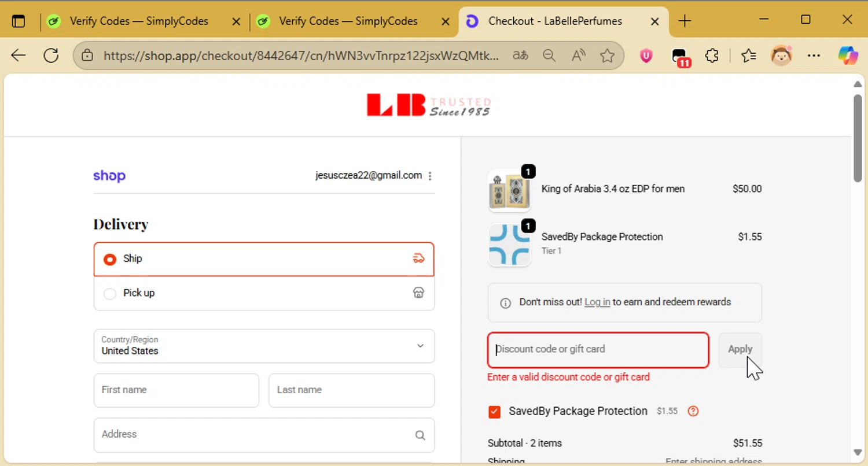
Task: Open the account options three-dot menu
Action: (x=430, y=176)
